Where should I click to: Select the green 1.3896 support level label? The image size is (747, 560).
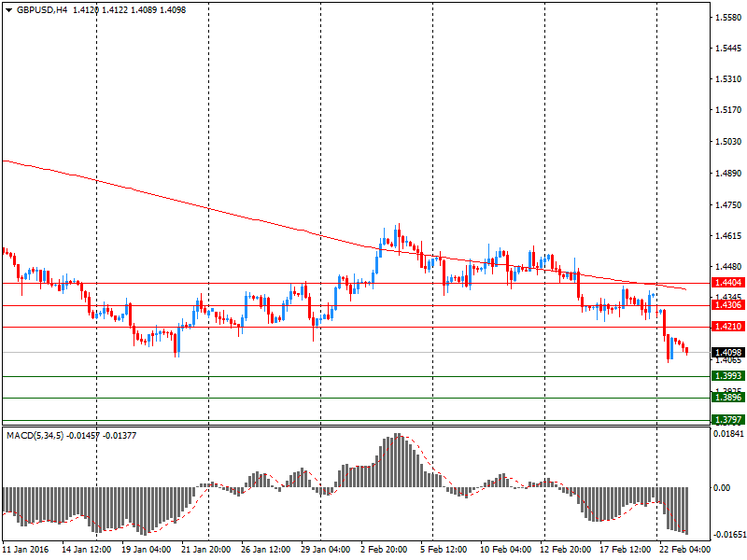728,398
